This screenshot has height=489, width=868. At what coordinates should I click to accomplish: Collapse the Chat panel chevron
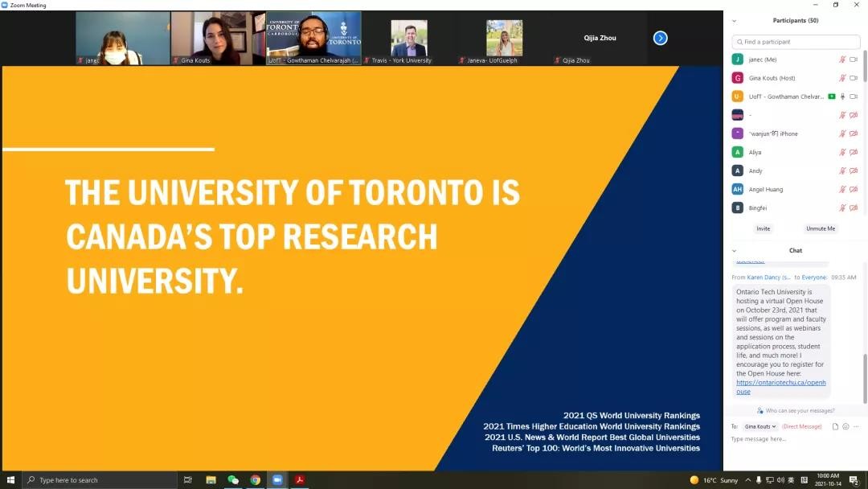pyautogui.click(x=734, y=250)
